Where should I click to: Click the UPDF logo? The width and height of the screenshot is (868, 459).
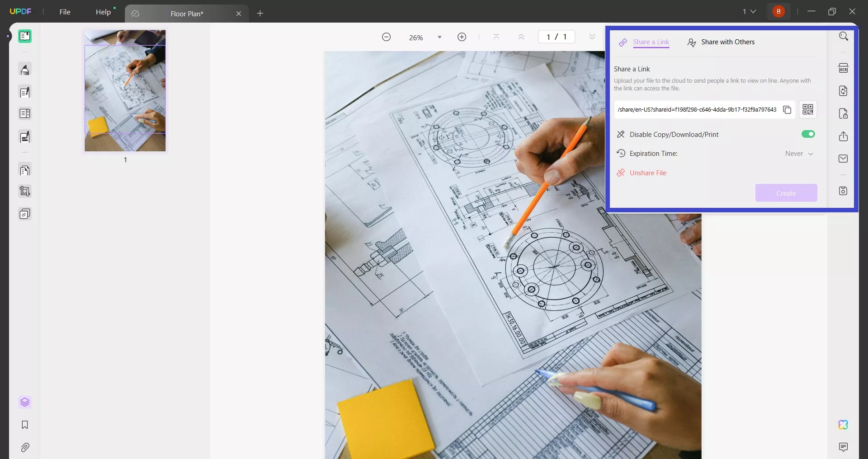20,11
